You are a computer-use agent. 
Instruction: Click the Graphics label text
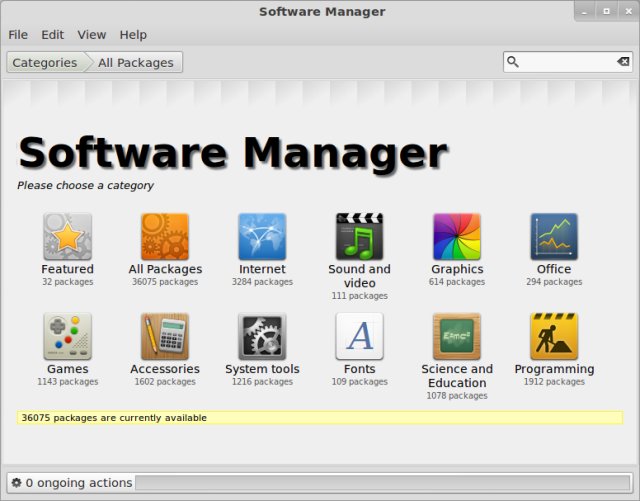tap(457, 269)
